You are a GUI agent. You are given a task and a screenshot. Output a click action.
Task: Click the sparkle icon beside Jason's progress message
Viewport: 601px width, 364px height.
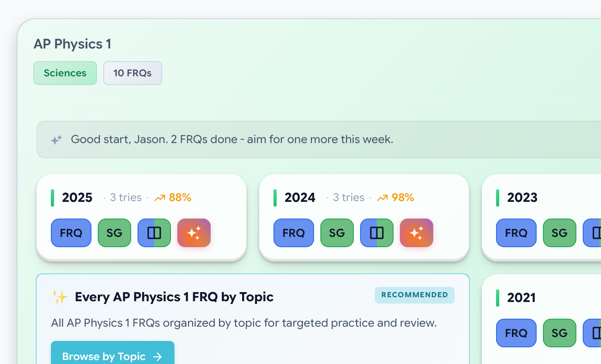tap(56, 139)
